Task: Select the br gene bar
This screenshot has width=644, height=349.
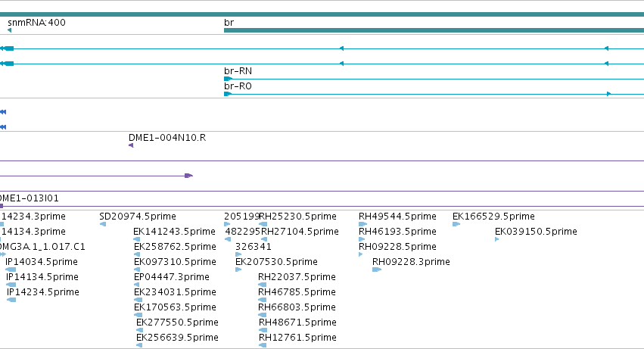Action: pyautogui.click(x=434, y=30)
